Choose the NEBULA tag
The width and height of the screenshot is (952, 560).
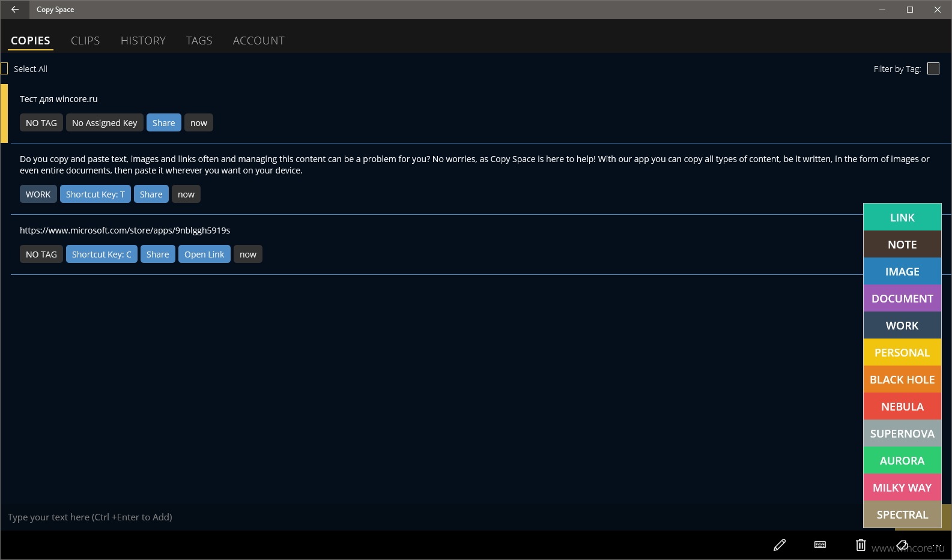(902, 406)
